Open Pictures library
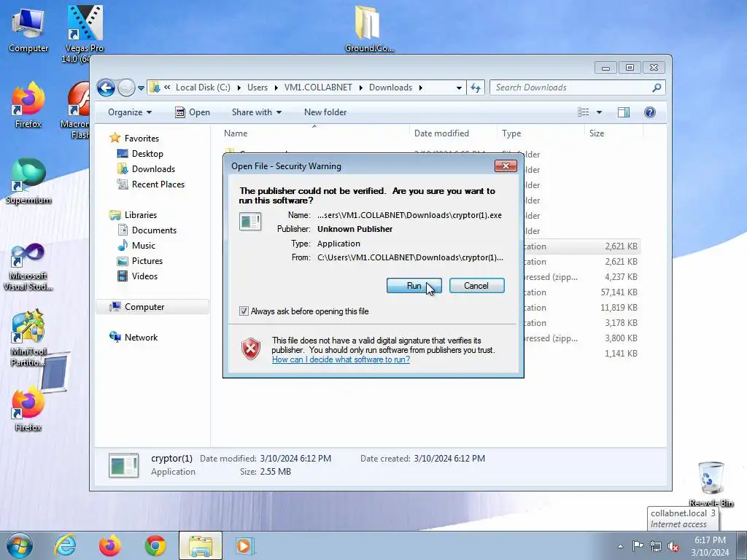 point(147,261)
